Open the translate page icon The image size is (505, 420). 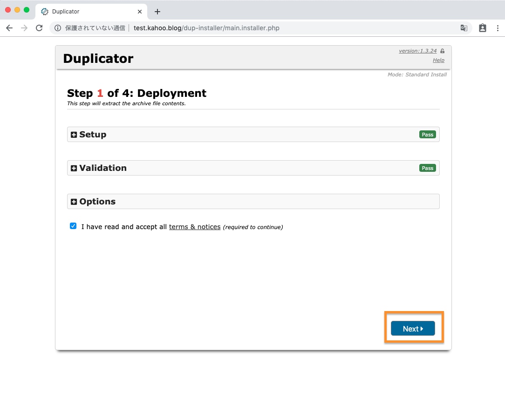click(x=464, y=28)
